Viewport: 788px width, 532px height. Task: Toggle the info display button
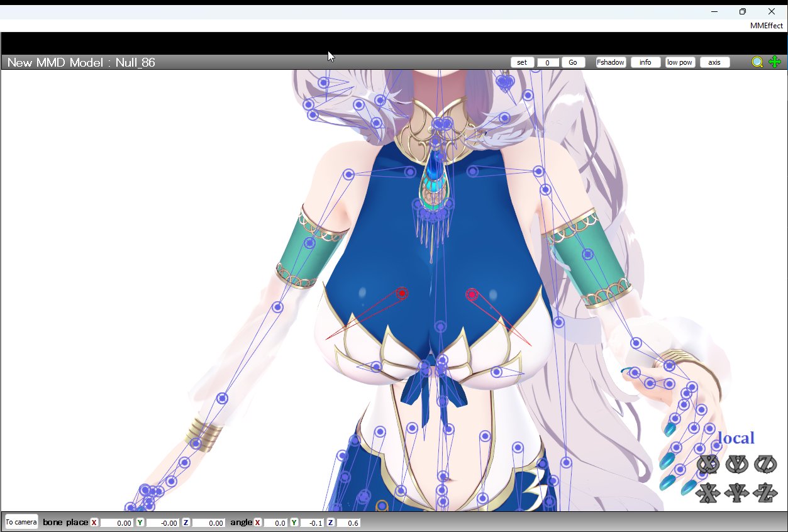(646, 62)
